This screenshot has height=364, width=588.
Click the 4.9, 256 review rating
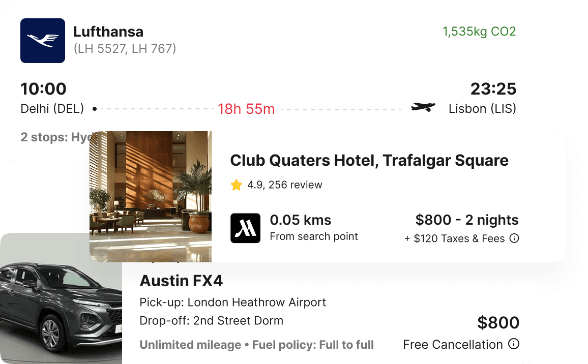285,185
